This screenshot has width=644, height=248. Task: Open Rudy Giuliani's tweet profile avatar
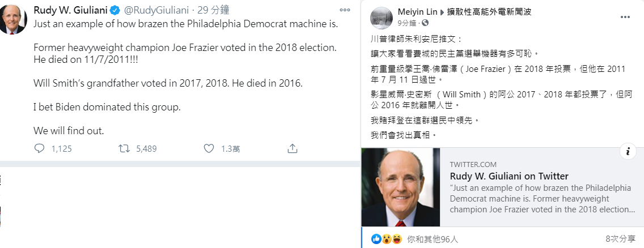[12, 19]
